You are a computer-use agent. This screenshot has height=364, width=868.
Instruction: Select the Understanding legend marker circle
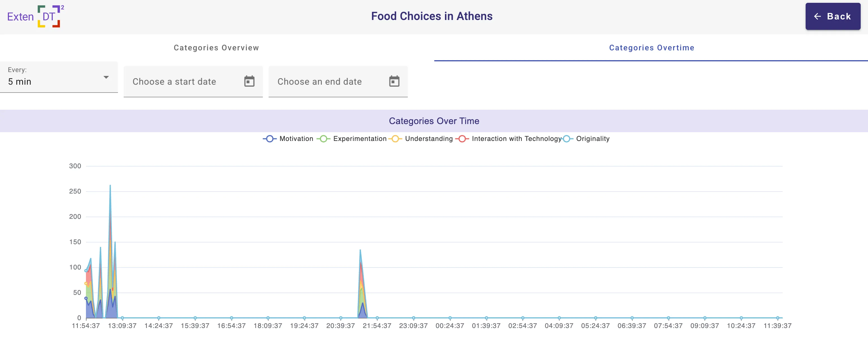point(396,139)
